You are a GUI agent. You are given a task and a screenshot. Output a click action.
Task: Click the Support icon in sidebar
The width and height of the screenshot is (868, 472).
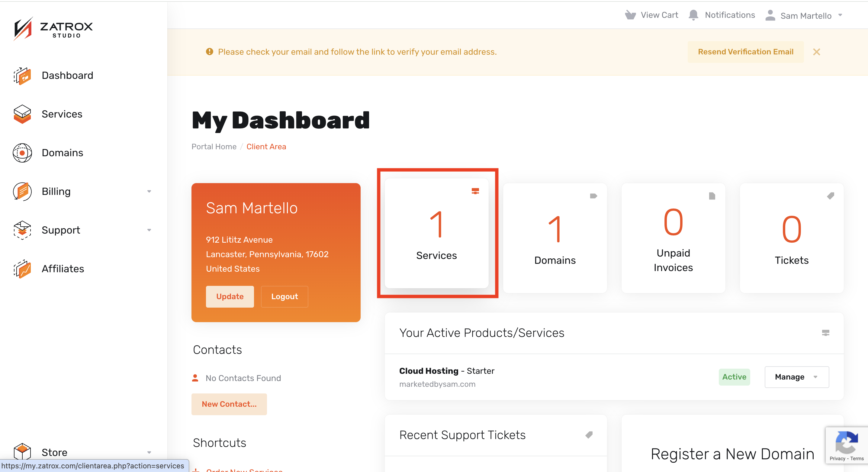point(22,230)
